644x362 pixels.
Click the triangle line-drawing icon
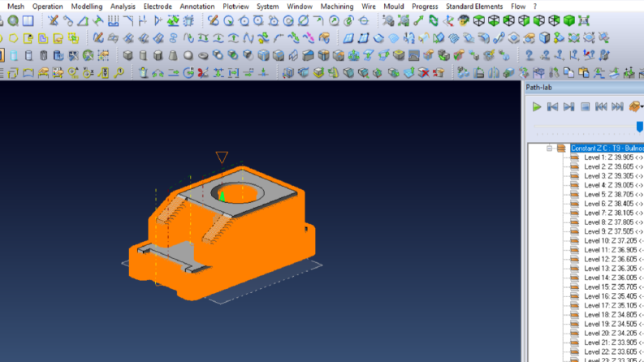click(83, 20)
